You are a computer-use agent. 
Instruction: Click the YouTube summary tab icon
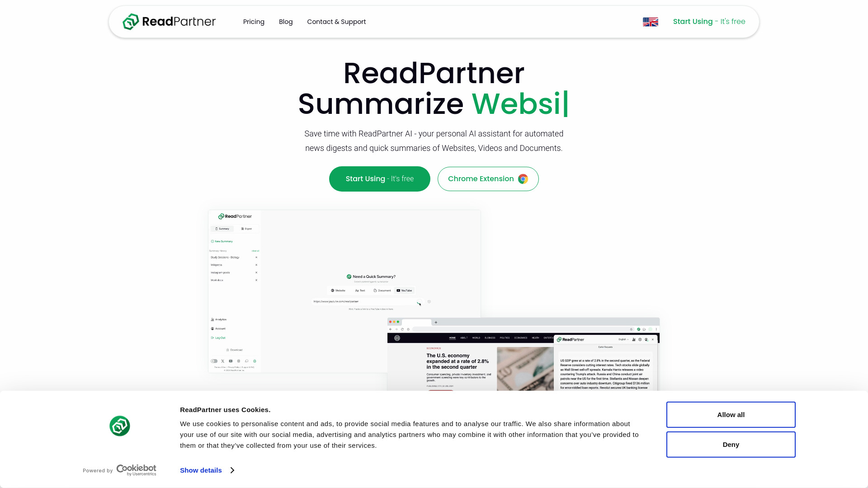[398, 290]
